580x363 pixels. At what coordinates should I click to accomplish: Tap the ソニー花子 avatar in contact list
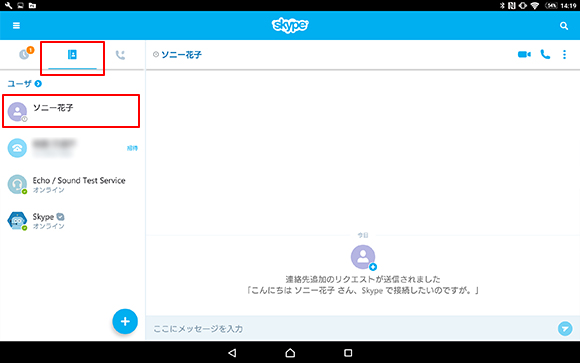[17, 111]
